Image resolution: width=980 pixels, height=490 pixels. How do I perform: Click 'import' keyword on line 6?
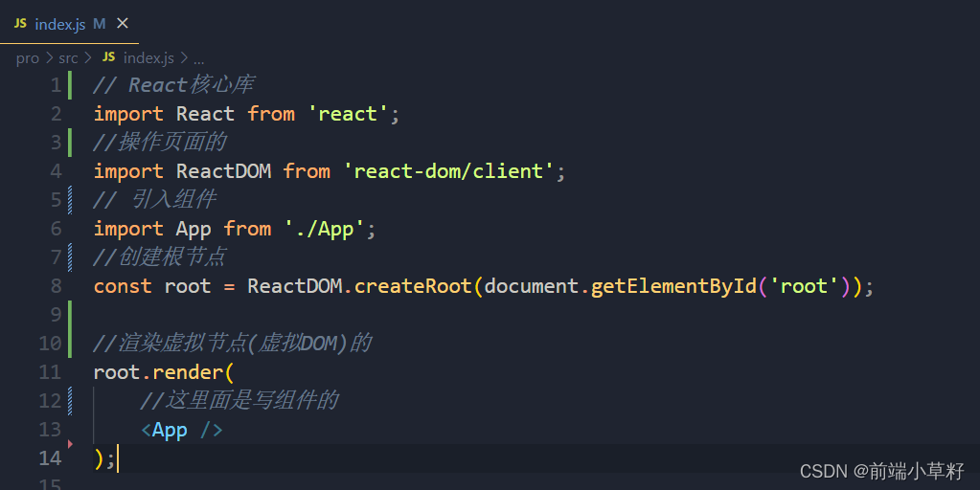[128, 229]
